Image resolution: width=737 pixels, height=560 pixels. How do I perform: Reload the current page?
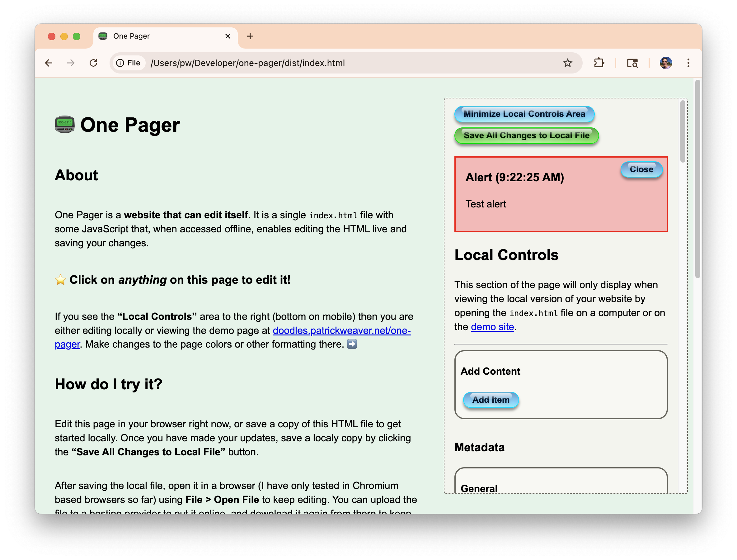(93, 63)
